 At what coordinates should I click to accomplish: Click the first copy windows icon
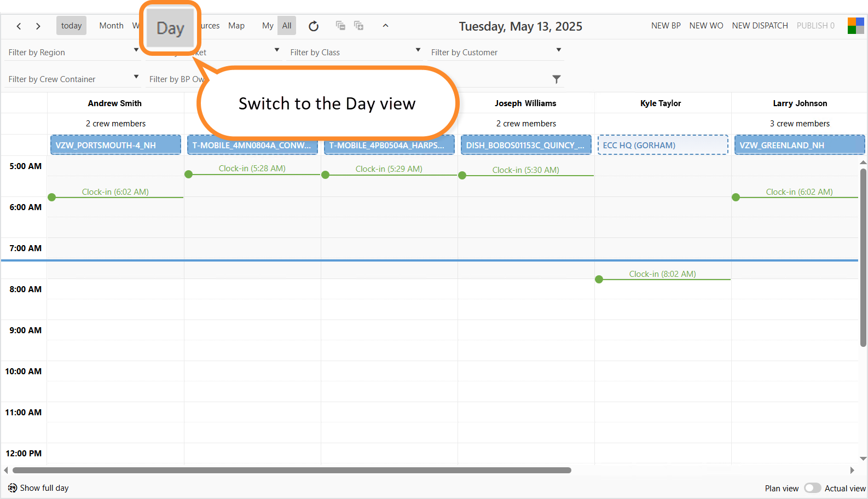point(340,25)
